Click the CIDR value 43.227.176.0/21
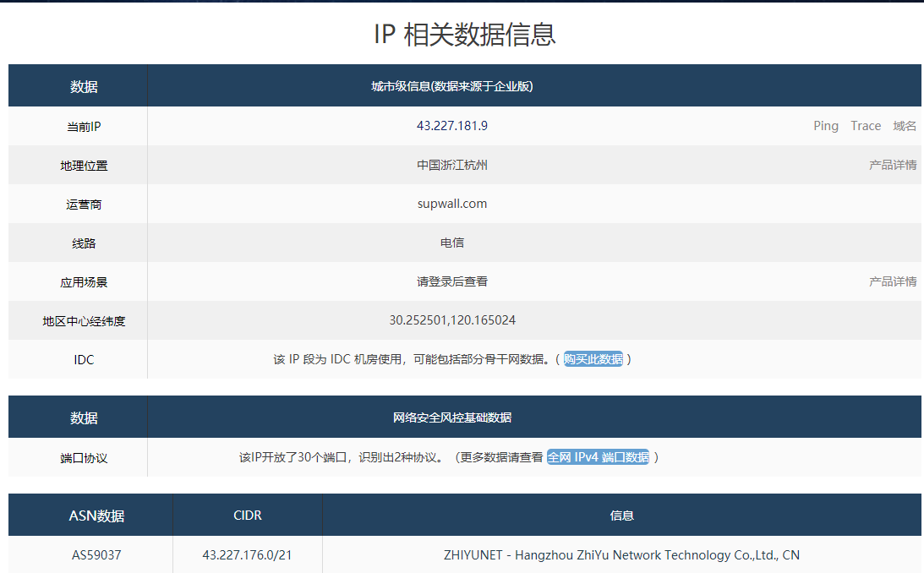The image size is (924, 573). coord(247,555)
